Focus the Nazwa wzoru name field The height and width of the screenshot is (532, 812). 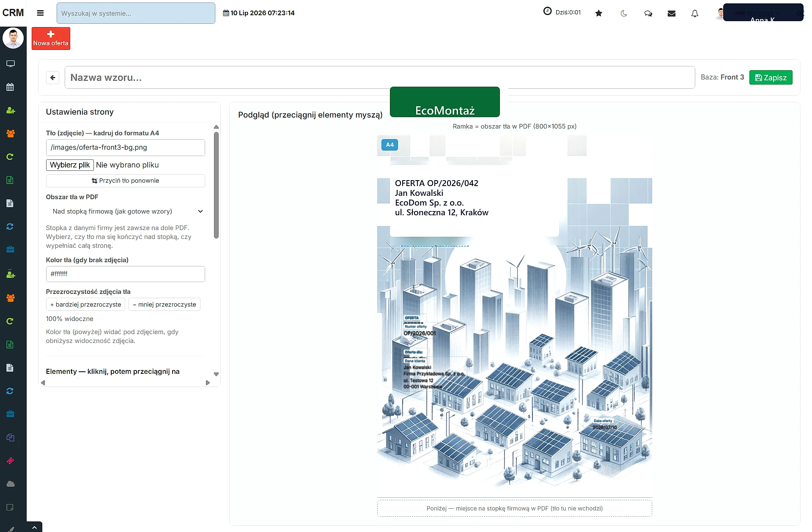[x=380, y=77]
